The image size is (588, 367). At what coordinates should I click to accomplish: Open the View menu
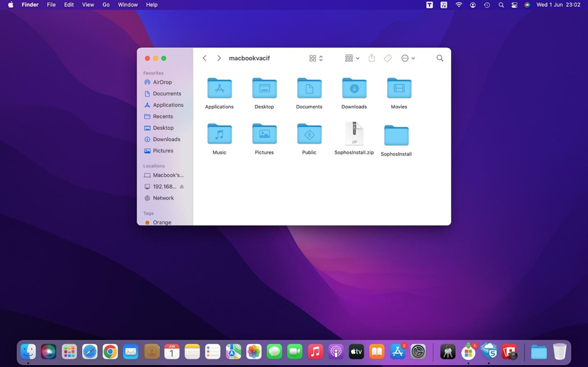(x=88, y=5)
